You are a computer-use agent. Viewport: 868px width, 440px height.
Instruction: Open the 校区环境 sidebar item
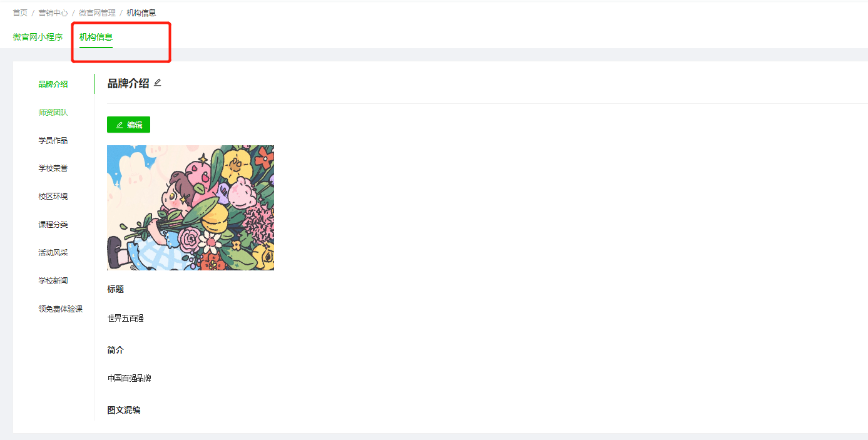click(53, 197)
